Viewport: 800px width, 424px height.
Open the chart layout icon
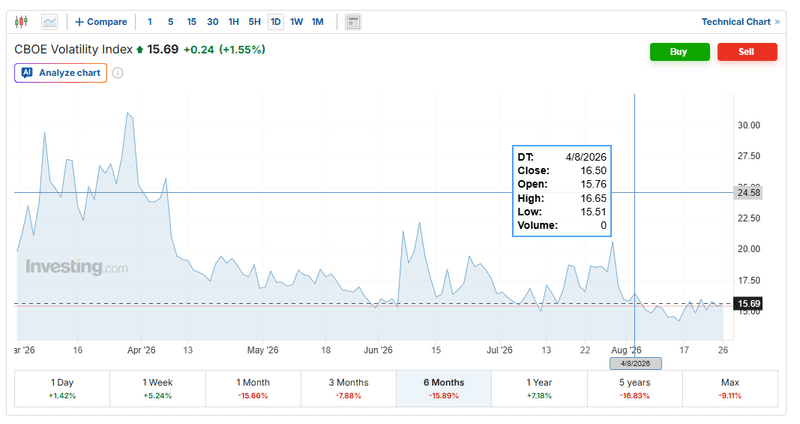coord(353,22)
